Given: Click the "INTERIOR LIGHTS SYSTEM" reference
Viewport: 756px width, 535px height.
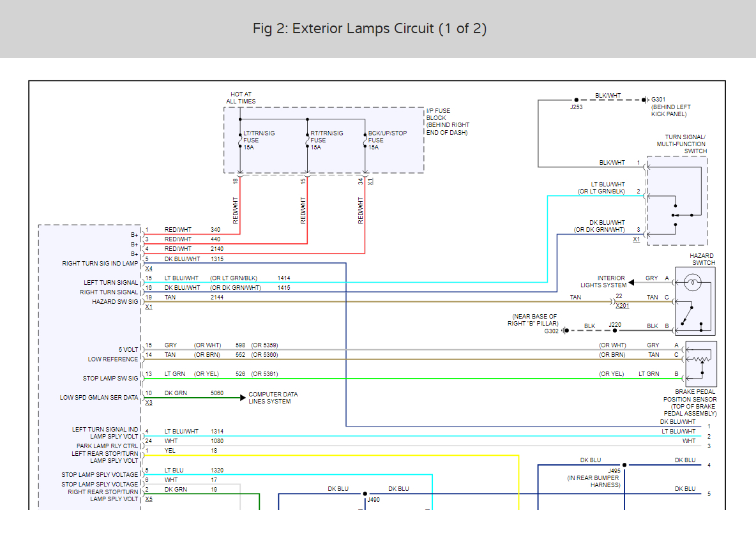Looking at the screenshot, I should 603,282.
